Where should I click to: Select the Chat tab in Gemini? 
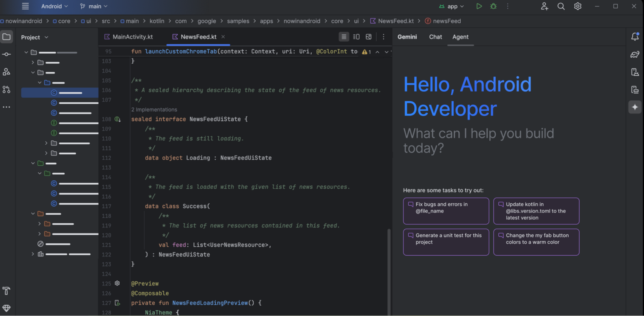click(435, 37)
